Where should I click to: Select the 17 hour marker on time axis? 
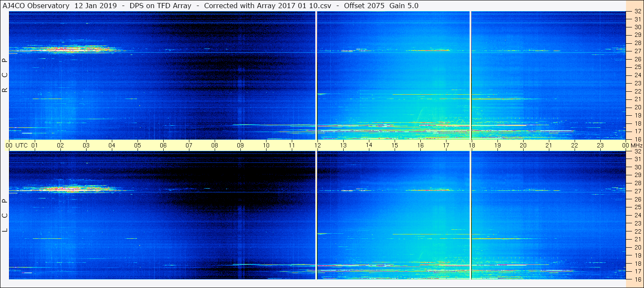446,145
